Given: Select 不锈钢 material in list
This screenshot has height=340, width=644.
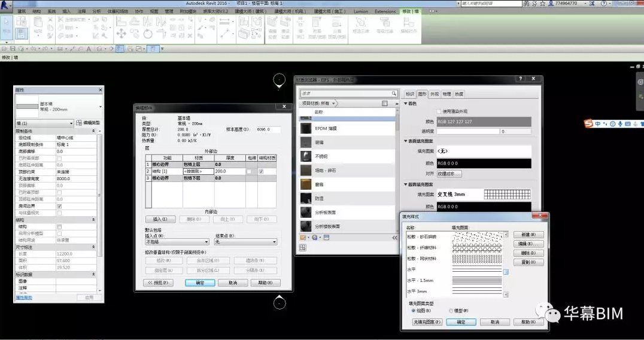Looking at the screenshot, I should click(347, 156).
